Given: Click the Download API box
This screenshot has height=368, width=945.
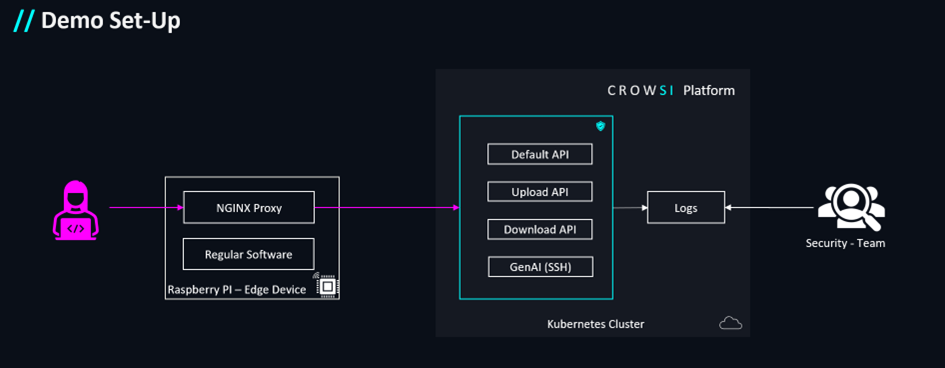Looking at the screenshot, I should click(540, 229).
